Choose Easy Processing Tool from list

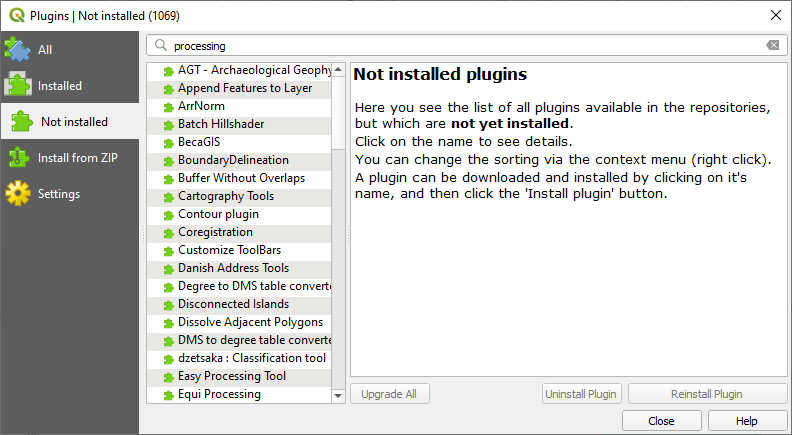coord(232,376)
